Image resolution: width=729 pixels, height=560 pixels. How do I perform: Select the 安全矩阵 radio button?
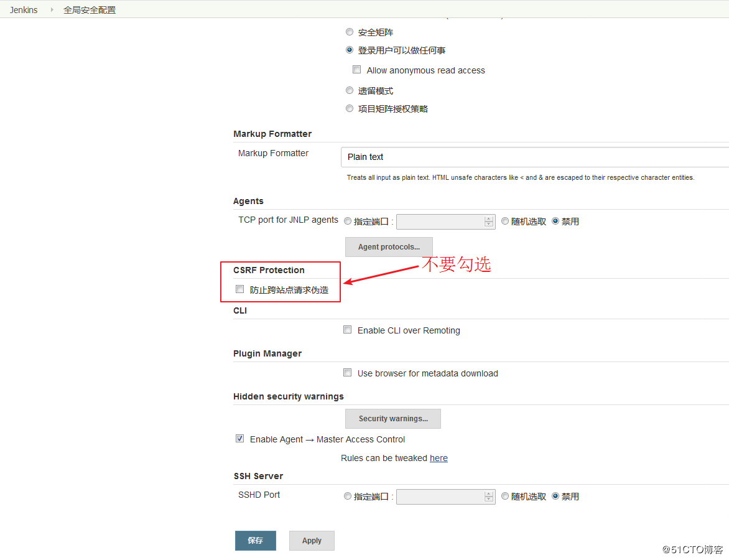point(350,32)
